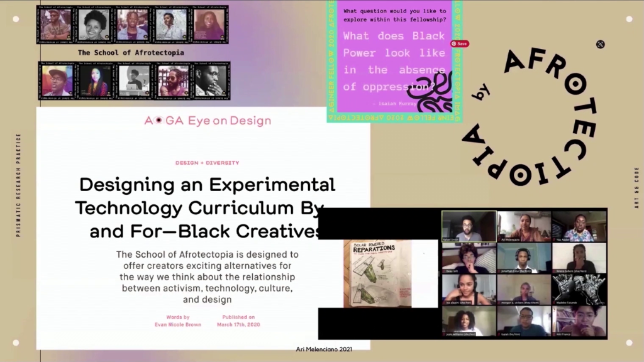Viewport: 644px width, 362px height.
Task: Select the video tile labeled 'beau'
Action: tap(469, 258)
